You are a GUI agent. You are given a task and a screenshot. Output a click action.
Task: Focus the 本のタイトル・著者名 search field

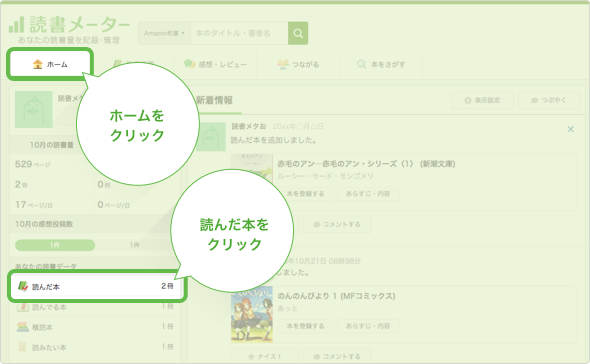pyautogui.click(x=239, y=33)
